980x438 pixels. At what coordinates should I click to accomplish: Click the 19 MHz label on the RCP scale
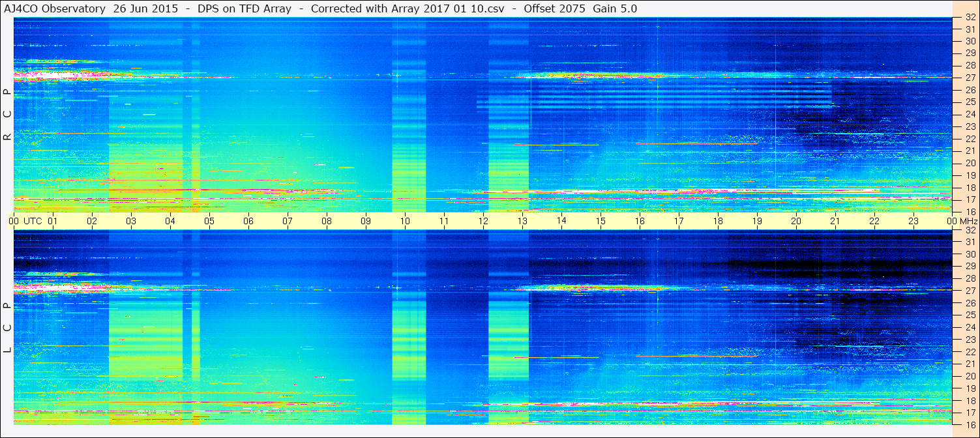click(x=970, y=175)
